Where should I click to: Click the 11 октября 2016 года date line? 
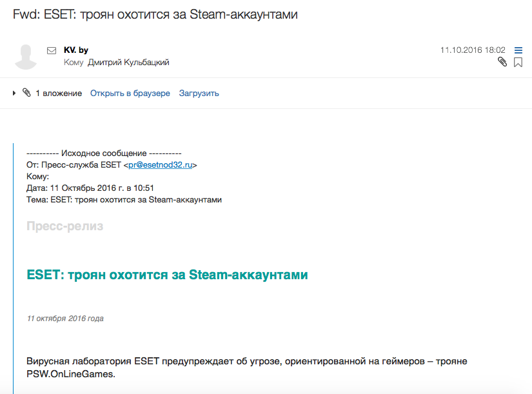click(65, 319)
